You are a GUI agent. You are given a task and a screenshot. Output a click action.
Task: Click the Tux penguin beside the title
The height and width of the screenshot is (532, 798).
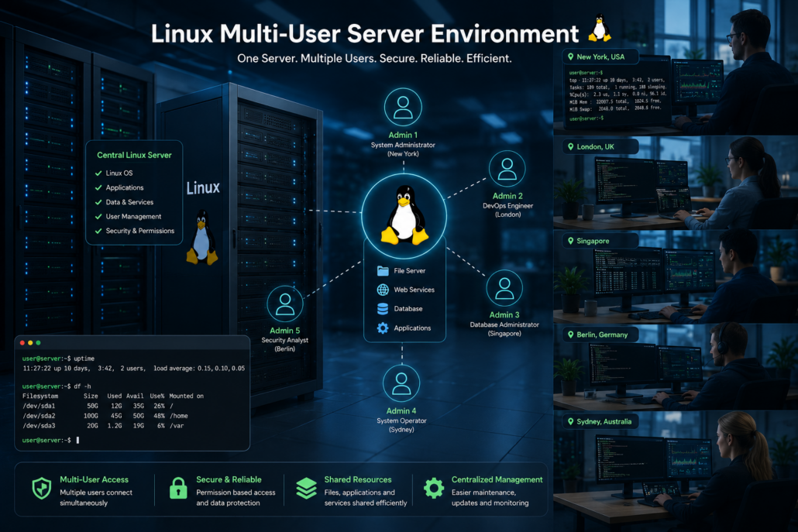(x=600, y=29)
